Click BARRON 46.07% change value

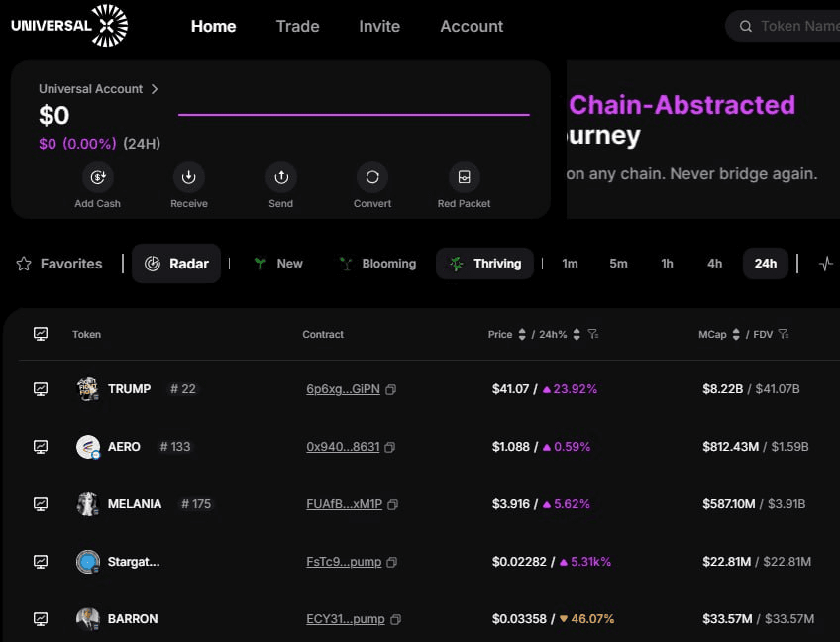click(x=592, y=619)
